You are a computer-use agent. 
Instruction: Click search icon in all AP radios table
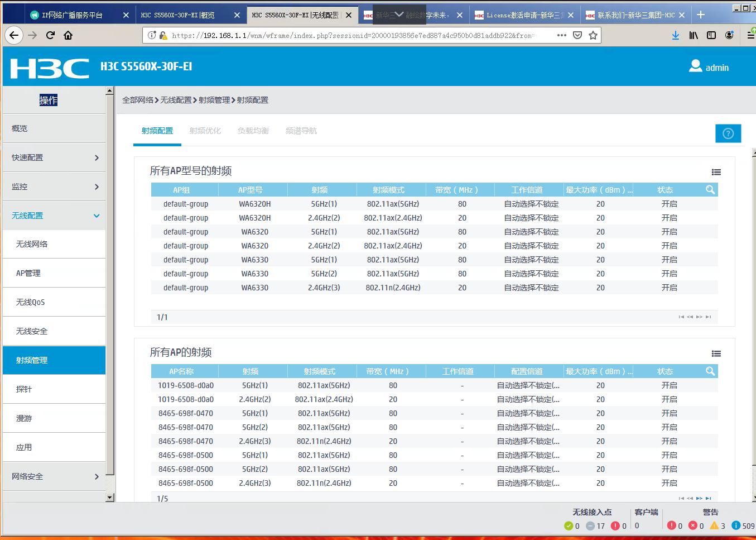[710, 371]
